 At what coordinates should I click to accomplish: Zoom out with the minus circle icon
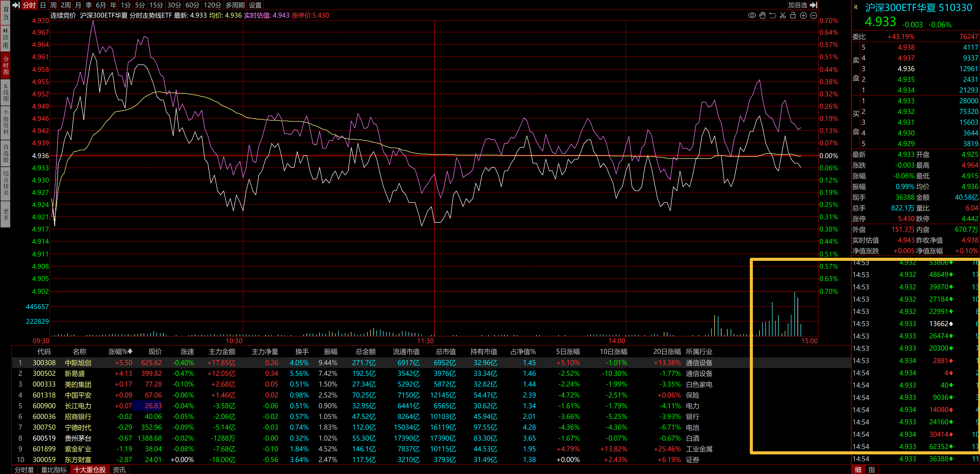(x=813, y=16)
